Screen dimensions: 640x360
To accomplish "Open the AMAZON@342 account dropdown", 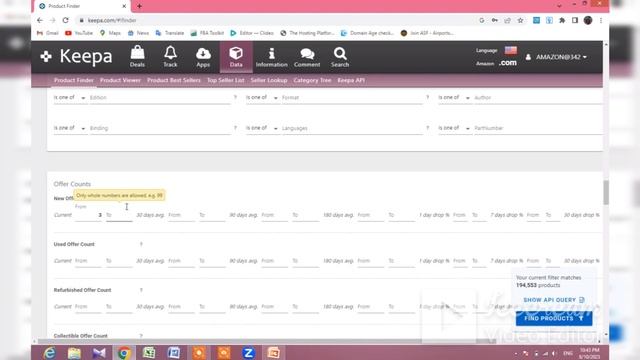I will [x=557, y=57].
